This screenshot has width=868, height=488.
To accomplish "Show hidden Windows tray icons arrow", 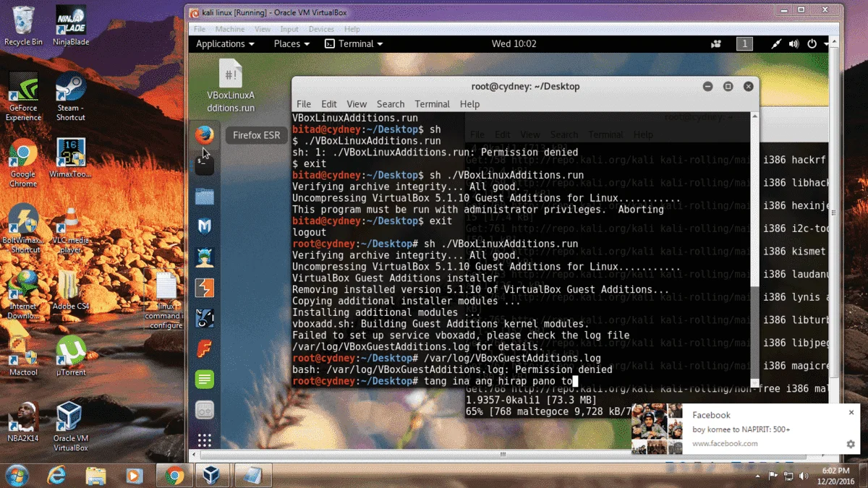I will [x=759, y=475].
